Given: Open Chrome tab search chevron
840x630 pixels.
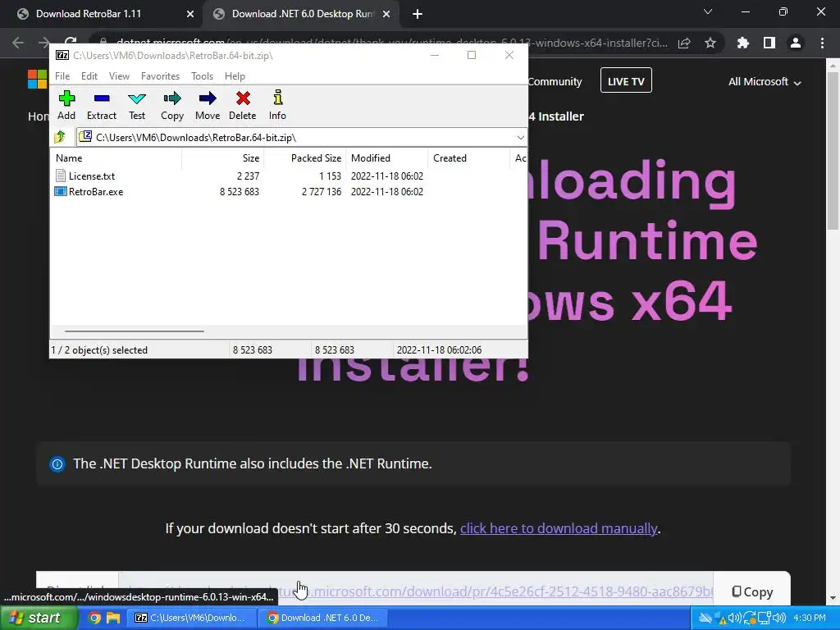Looking at the screenshot, I should (708, 11).
